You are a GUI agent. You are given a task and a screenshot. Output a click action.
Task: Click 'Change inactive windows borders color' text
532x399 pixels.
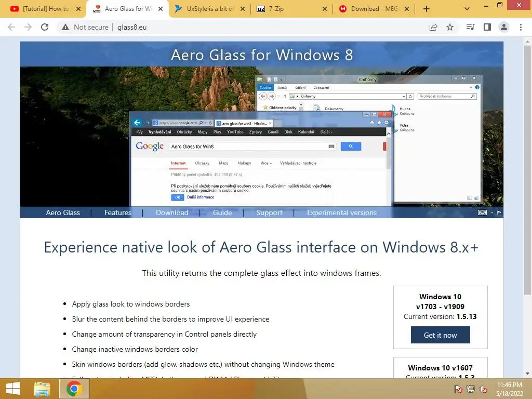135,349
